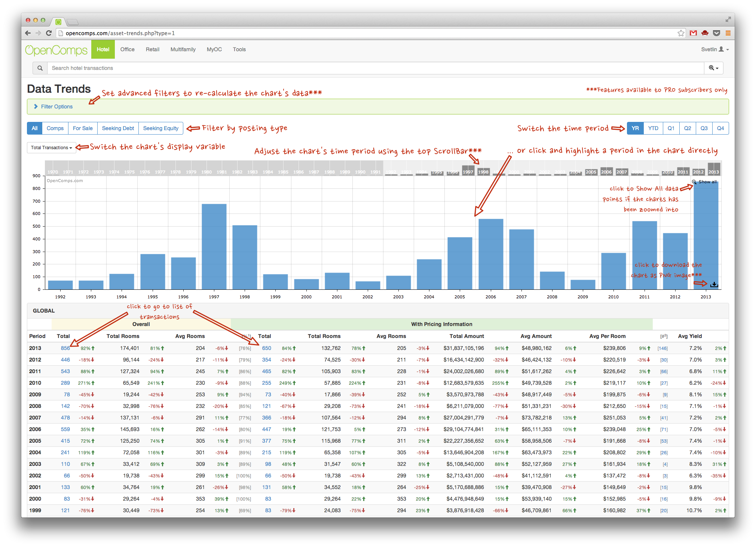
Task: Click the Gmail extension icon in browser toolbar
Action: (x=693, y=33)
